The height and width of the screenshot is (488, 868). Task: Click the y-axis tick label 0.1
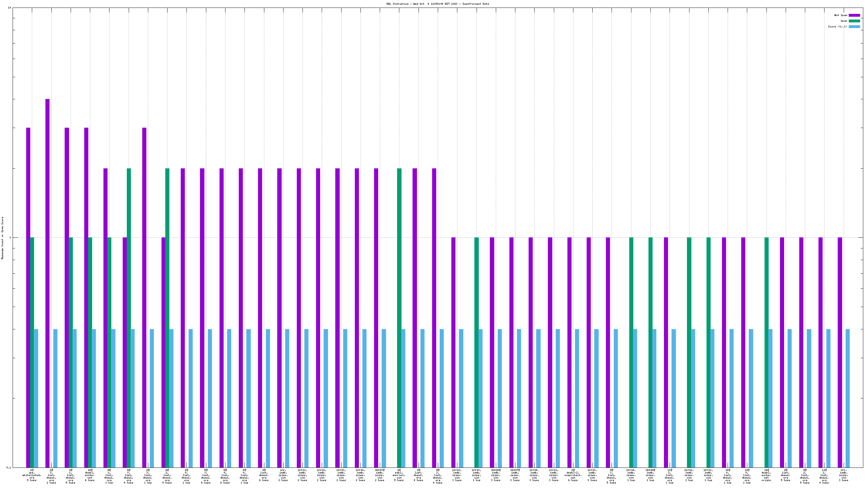tap(9, 468)
